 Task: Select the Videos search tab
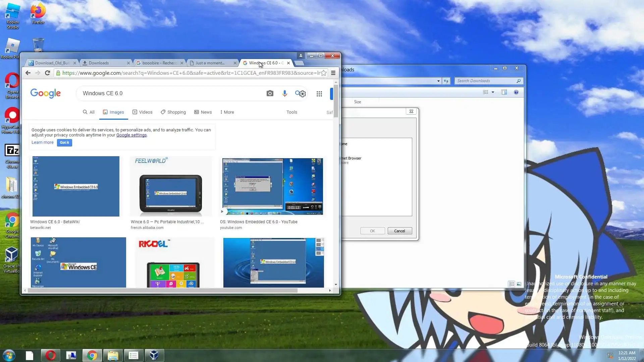[142, 112]
